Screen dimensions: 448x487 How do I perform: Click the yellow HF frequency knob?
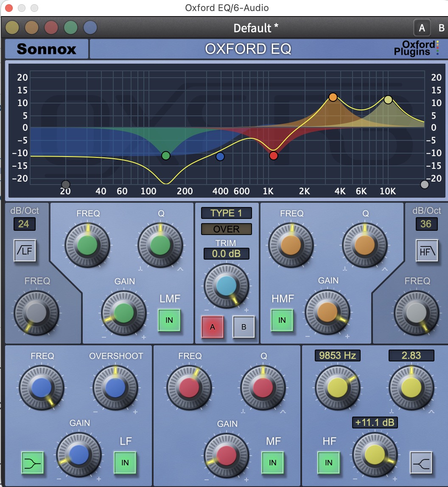(x=338, y=388)
